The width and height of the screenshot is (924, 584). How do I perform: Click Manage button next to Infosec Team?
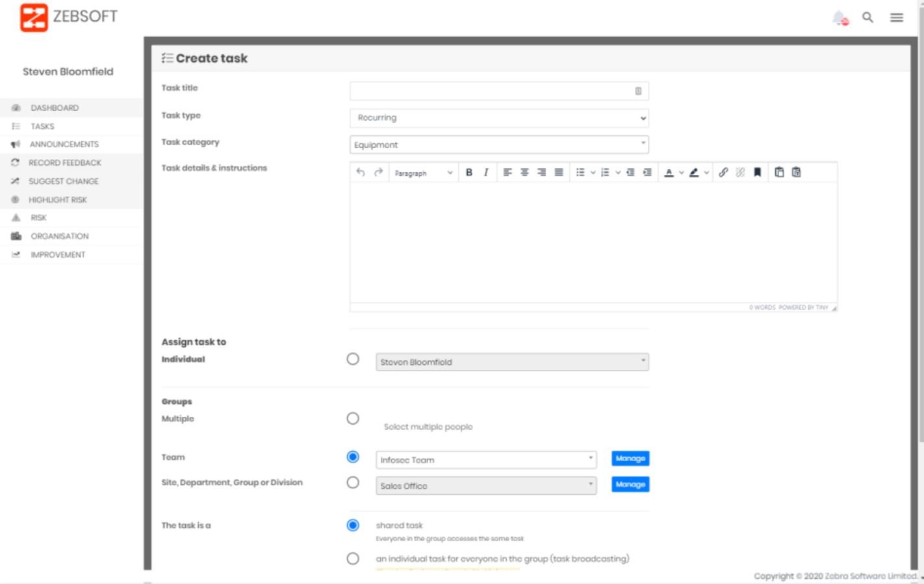pos(630,458)
